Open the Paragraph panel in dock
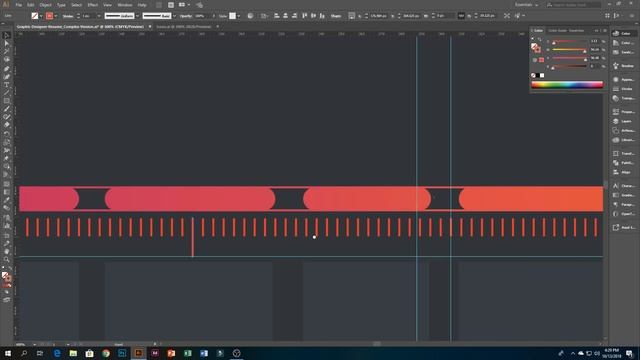640x360 pixels. tap(624, 204)
